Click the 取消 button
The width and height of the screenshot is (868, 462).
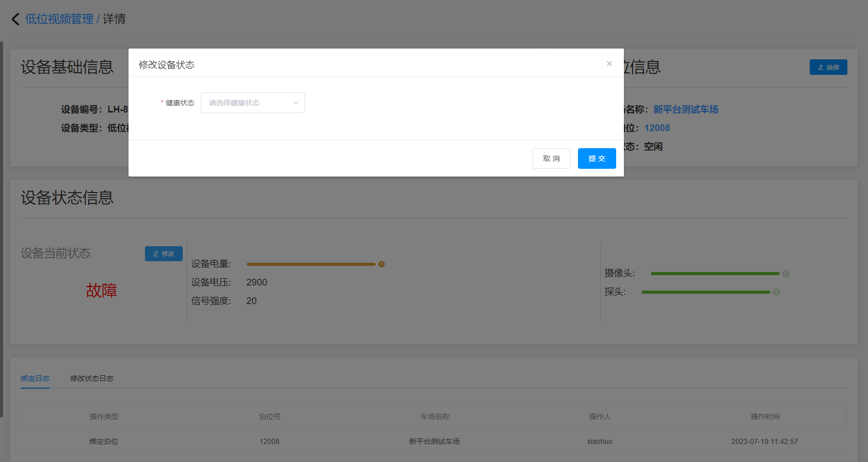coord(551,158)
